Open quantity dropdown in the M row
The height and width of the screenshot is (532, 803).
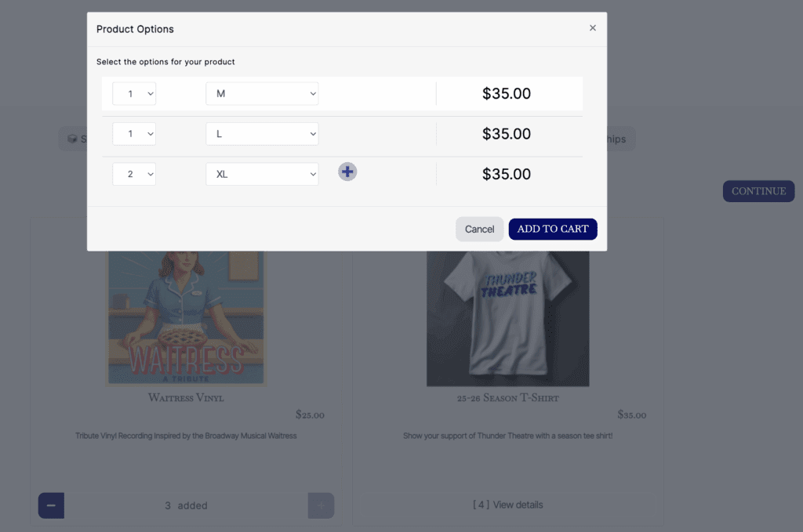coord(134,94)
